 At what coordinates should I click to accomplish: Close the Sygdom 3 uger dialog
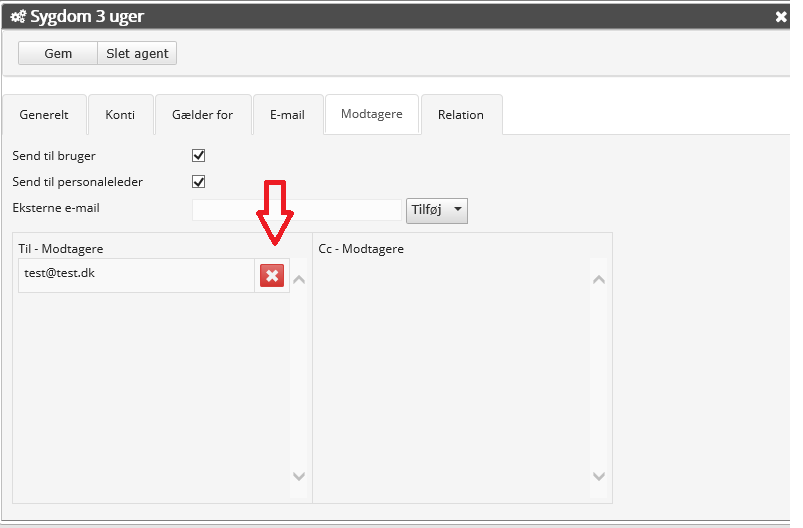(x=781, y=17)
